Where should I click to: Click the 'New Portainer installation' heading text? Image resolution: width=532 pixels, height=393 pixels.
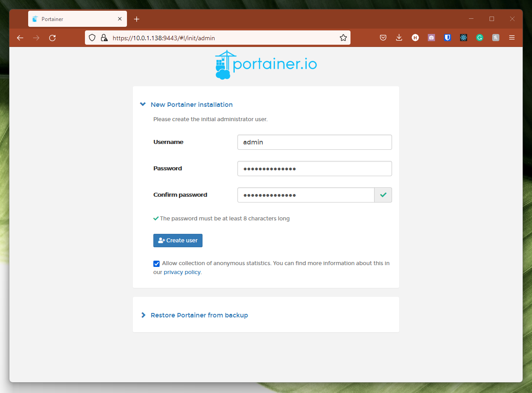click(191, 105)
